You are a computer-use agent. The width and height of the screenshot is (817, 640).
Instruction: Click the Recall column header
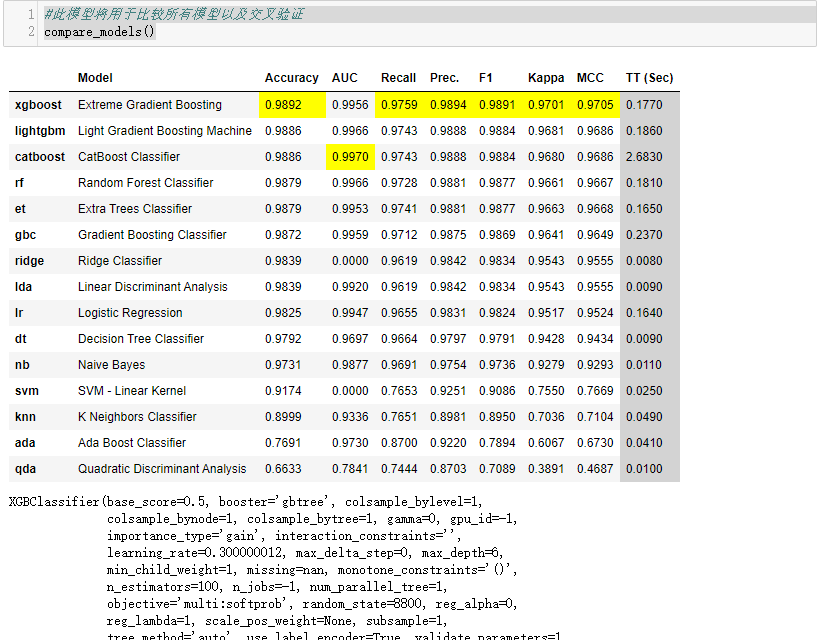coord(398,78)
